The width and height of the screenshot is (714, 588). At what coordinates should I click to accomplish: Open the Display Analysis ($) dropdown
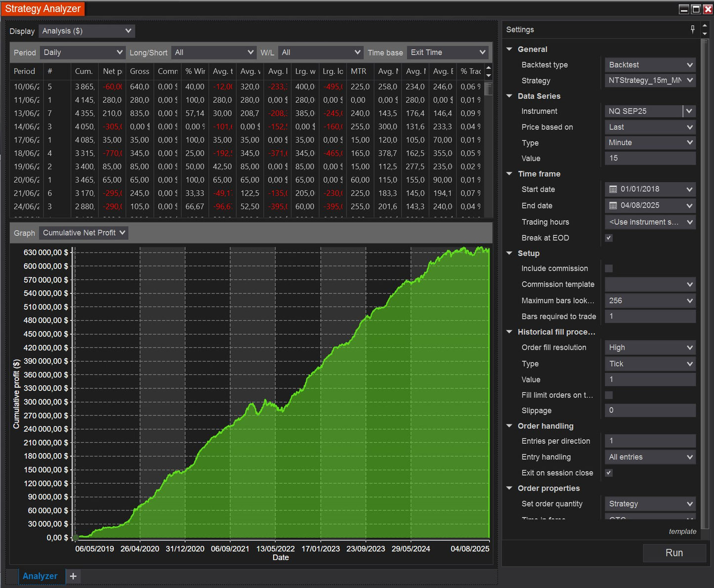[86, 31]
